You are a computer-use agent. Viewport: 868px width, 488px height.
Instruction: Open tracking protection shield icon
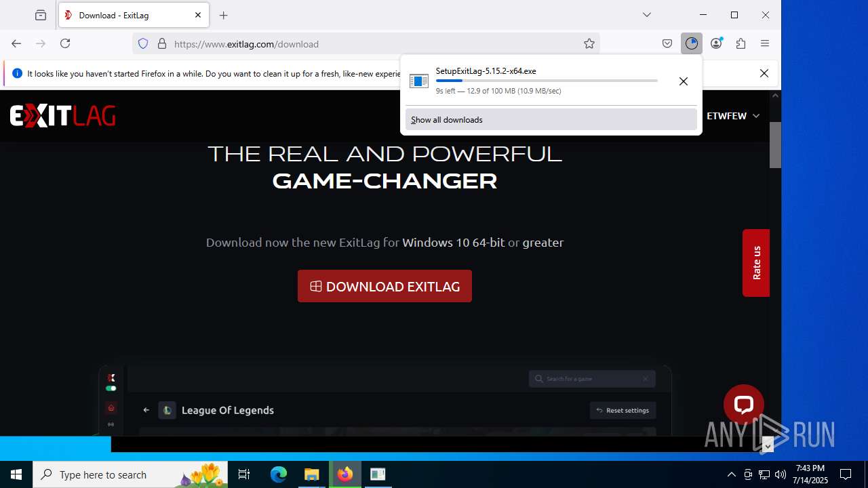click(143, 44)
